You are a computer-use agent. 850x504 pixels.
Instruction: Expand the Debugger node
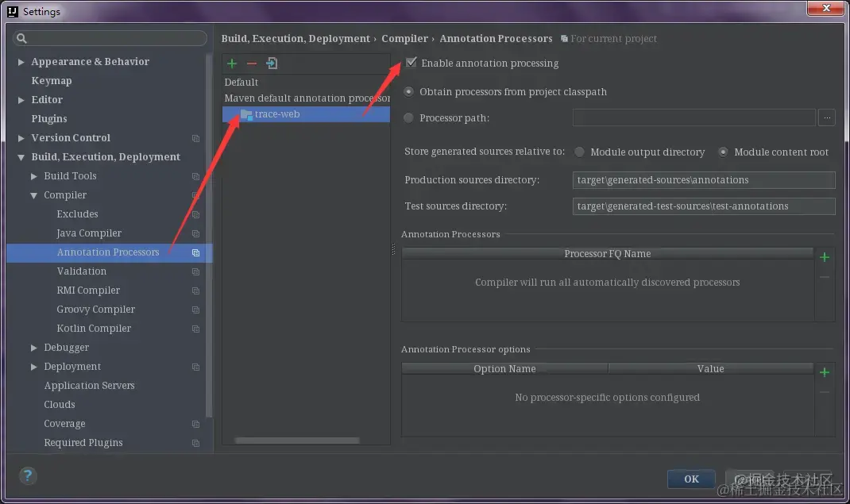(x=33, y=348)
